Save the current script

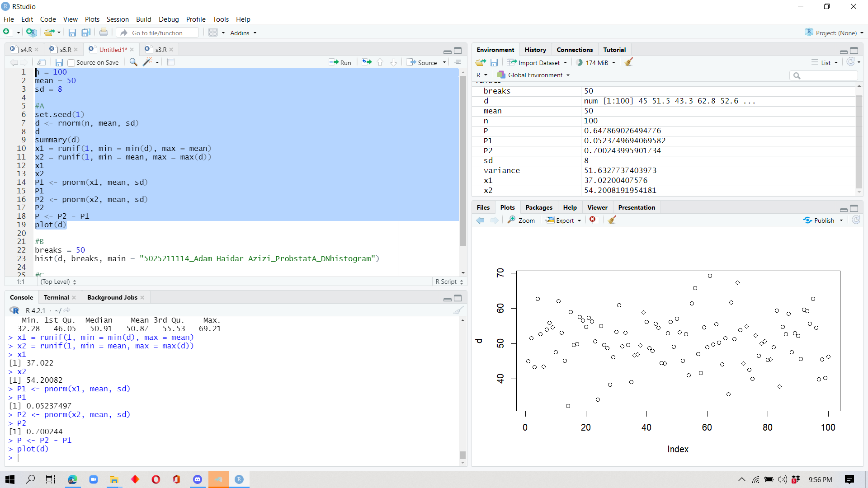[72, 32]
